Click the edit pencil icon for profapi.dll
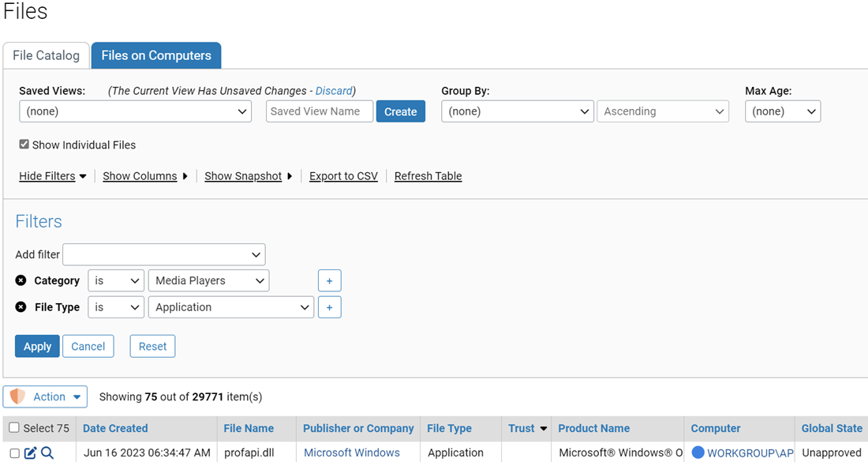Image resolution: width=868 pixels, height=462 pixels. [31, 453]
